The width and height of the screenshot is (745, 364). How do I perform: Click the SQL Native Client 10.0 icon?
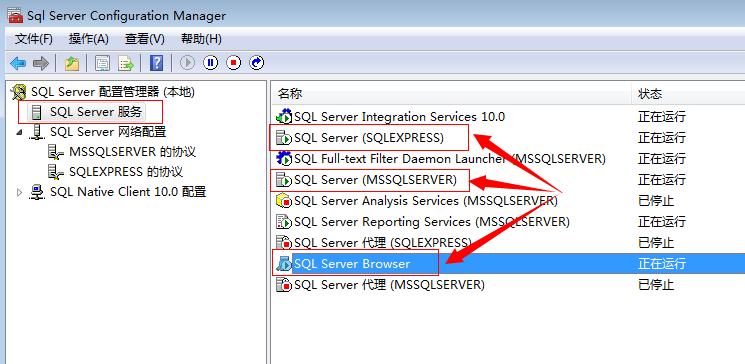coord(37,192)
